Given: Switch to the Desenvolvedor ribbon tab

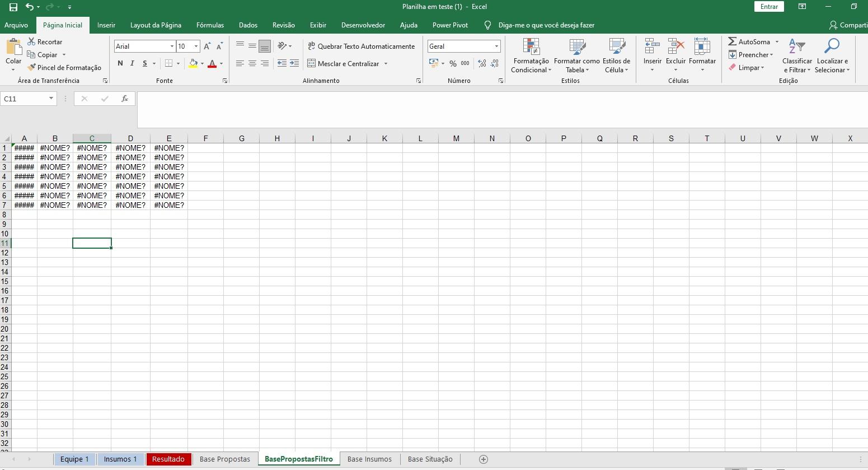Looking at the screenshot, I should coord(363,25).
